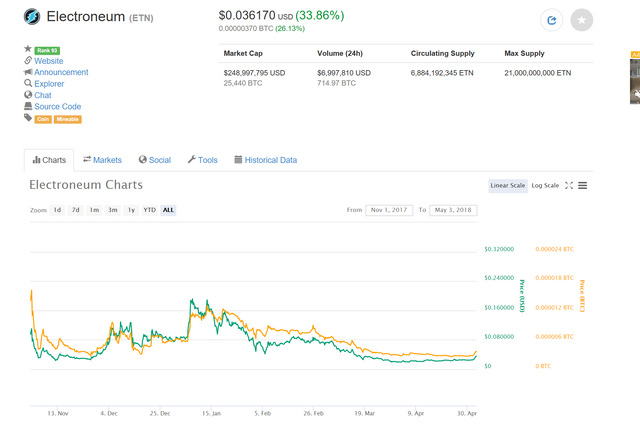
Task: Click the Price (BTC) axis label
Action: tap(582, 296)
